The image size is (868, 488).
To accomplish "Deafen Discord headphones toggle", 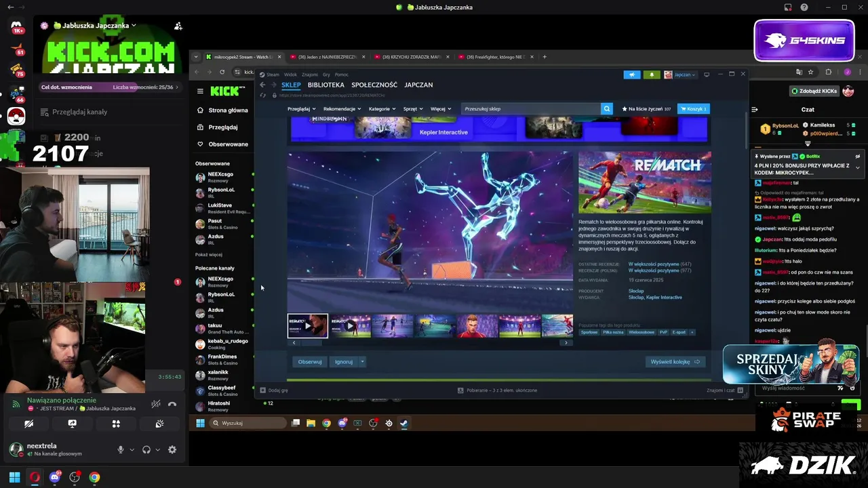I will click(146, 449).
